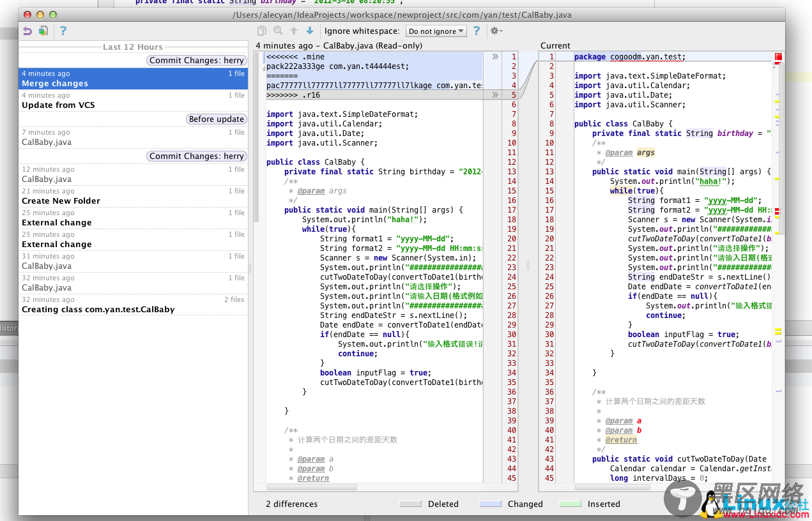Click the 'Current' pane header
812x521 pixels.
pos(555,45)
